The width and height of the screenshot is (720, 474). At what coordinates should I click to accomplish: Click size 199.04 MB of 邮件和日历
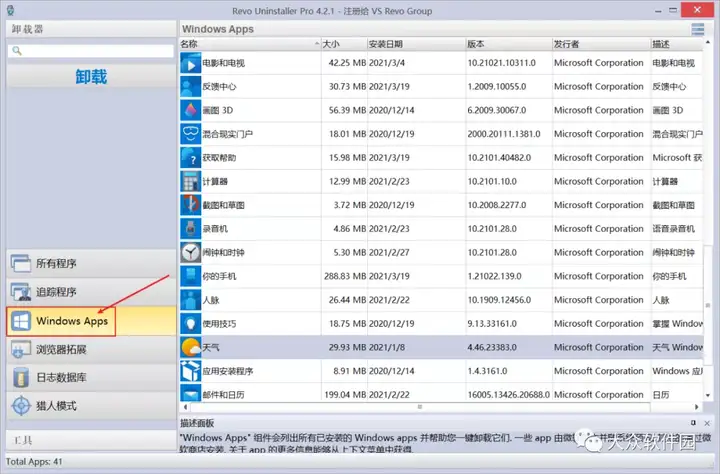[x=345, y=395]
